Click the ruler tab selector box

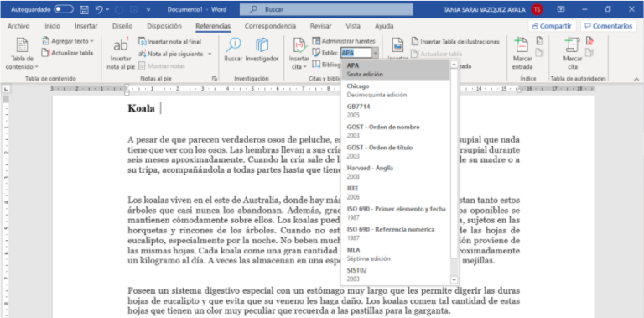pyautogui.click(x=5, y=89)
